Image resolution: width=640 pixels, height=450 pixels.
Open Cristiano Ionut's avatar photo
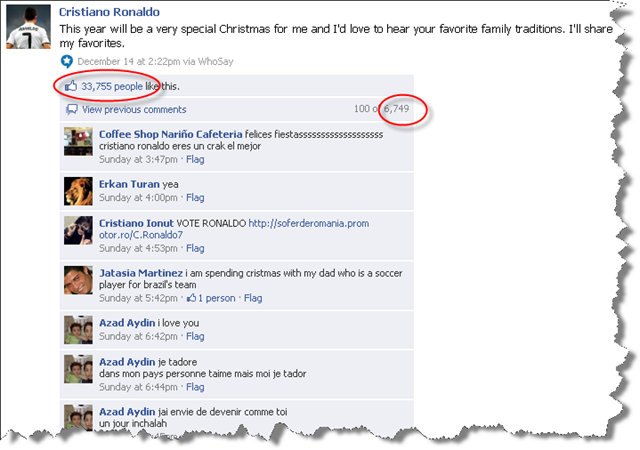[x=78, y=230]
